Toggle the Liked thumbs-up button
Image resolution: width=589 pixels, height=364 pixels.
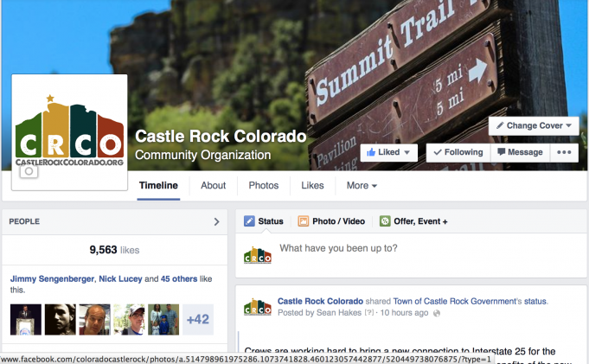(x=389, y=152)
